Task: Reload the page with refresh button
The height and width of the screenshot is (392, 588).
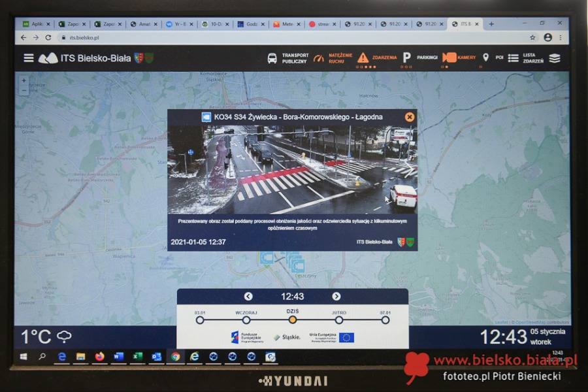Action: (x=48, y=37)
